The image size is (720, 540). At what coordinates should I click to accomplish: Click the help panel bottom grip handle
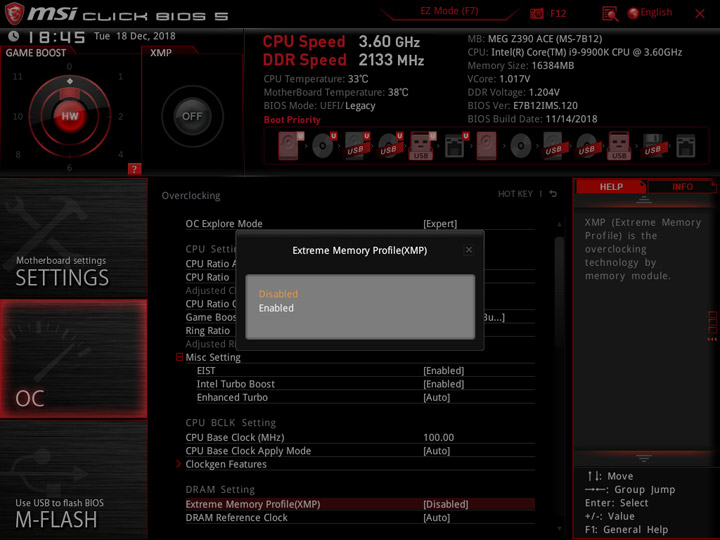coord(644,458)
